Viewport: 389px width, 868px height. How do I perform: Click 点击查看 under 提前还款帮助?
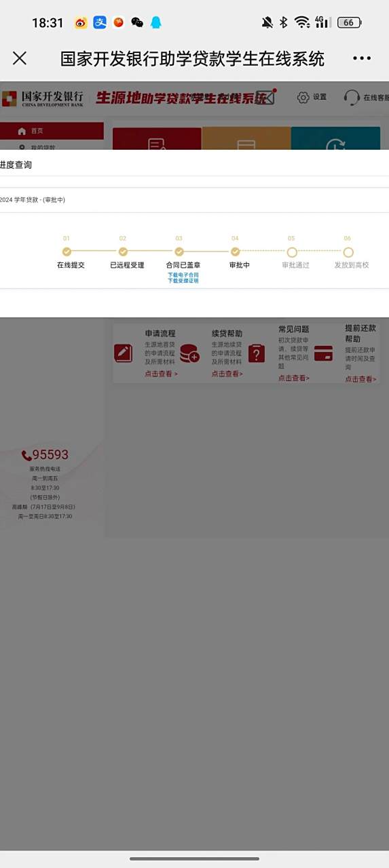tap(360, 379)
